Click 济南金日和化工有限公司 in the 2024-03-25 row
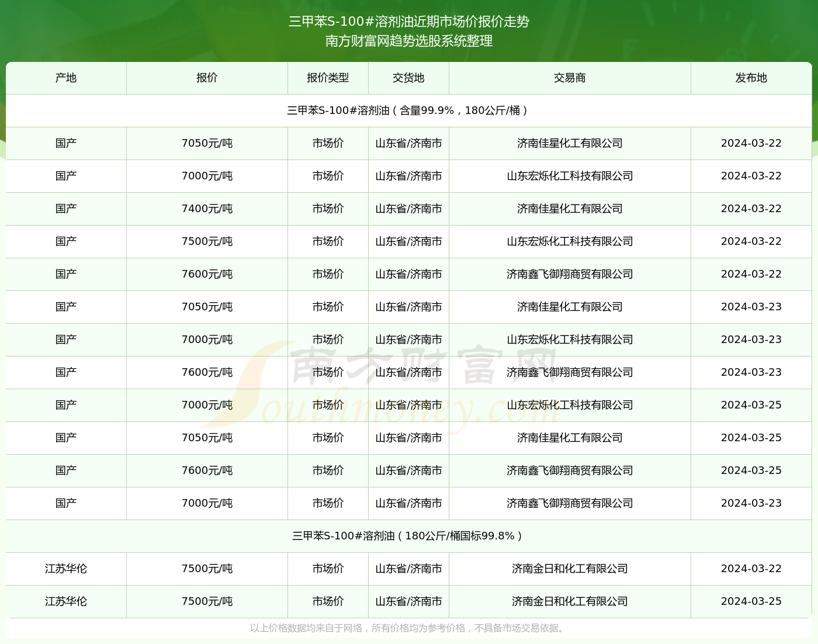Screen dimensions: 818x644 coord(570,601)
